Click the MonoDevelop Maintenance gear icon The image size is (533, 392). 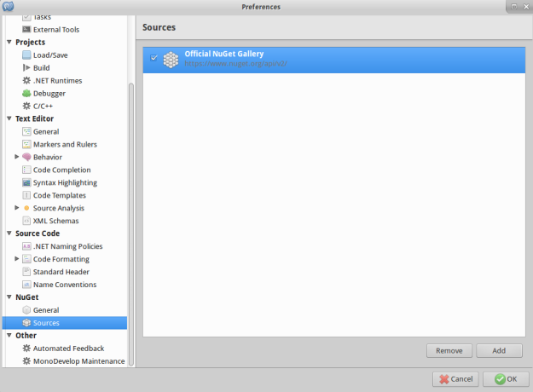[26, 360]
